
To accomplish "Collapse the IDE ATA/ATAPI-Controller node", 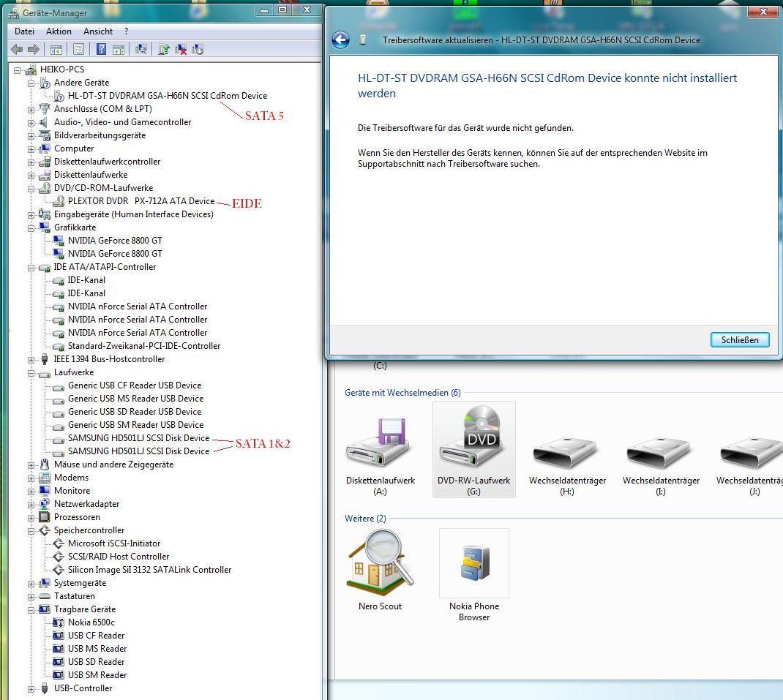I will (31, 268).
